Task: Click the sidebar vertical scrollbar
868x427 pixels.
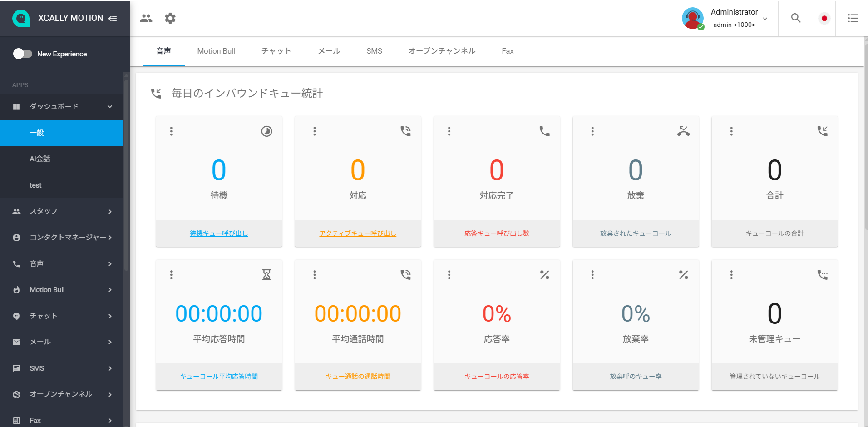Action: [x=127, y=175]
